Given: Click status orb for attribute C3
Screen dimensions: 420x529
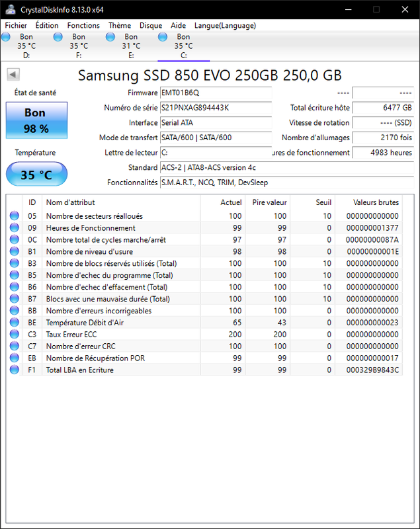Looking at the screenshot, I should tap(14, 334).
